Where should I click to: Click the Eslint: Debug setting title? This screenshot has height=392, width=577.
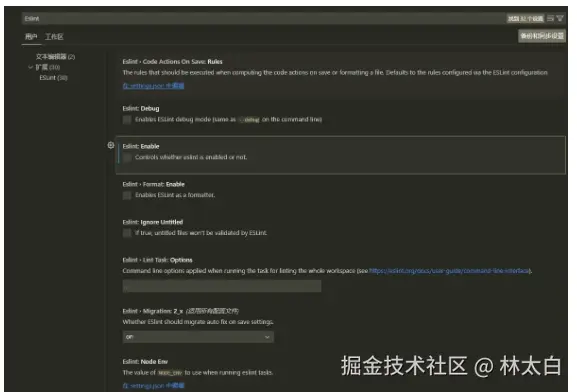(x=141, y=109)
